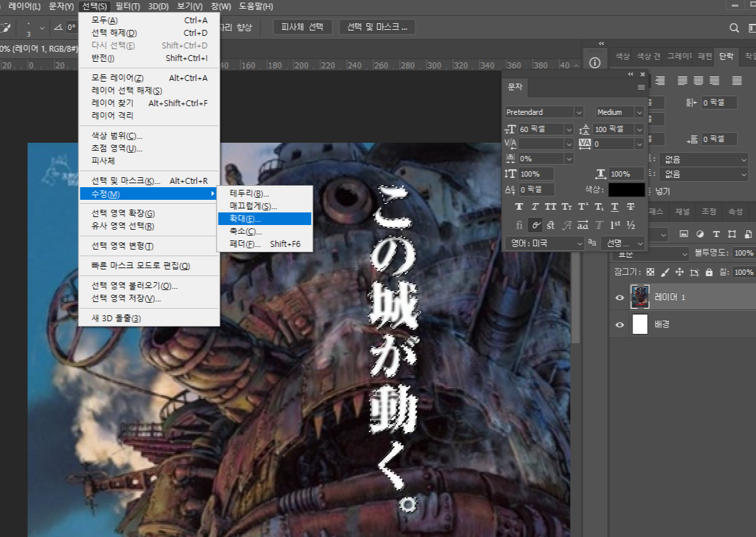The height and width of the screenshot is (537, 756).
Task: Click the text 색상 black swatch
Action: coord(626,190)
